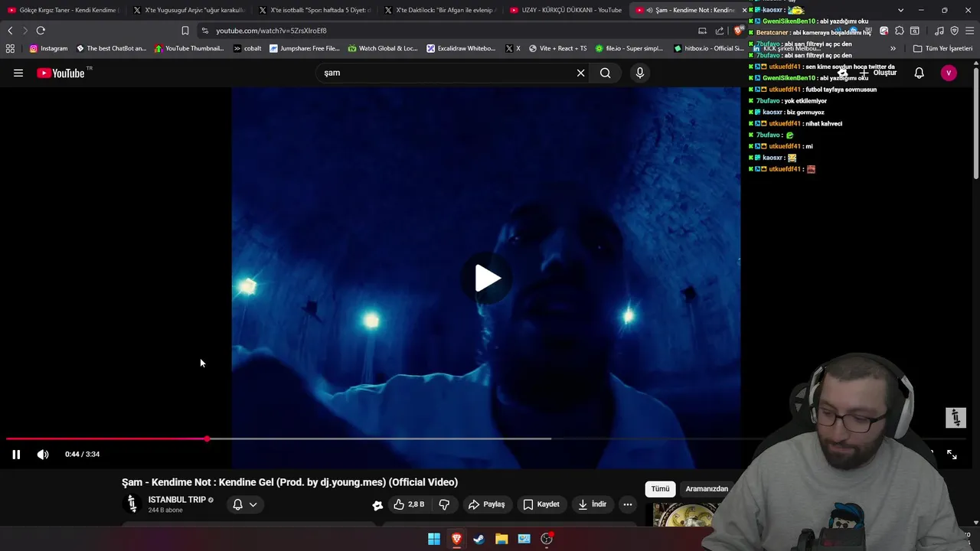Image resolution: width=980 pixels, height=551 pixels.
Task: Open the YouTube hamburger guide menu
Action: click(18, 73)
